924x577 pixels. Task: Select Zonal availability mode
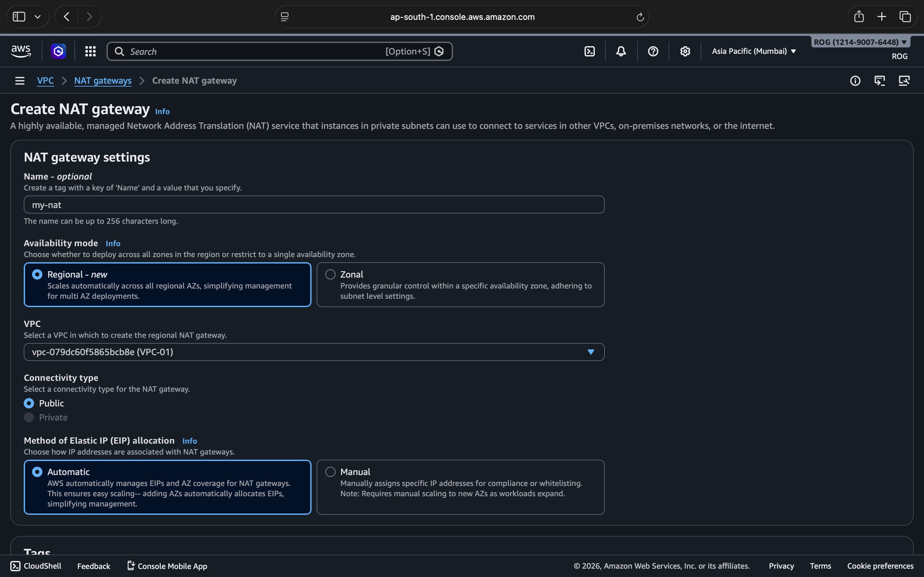330,274
